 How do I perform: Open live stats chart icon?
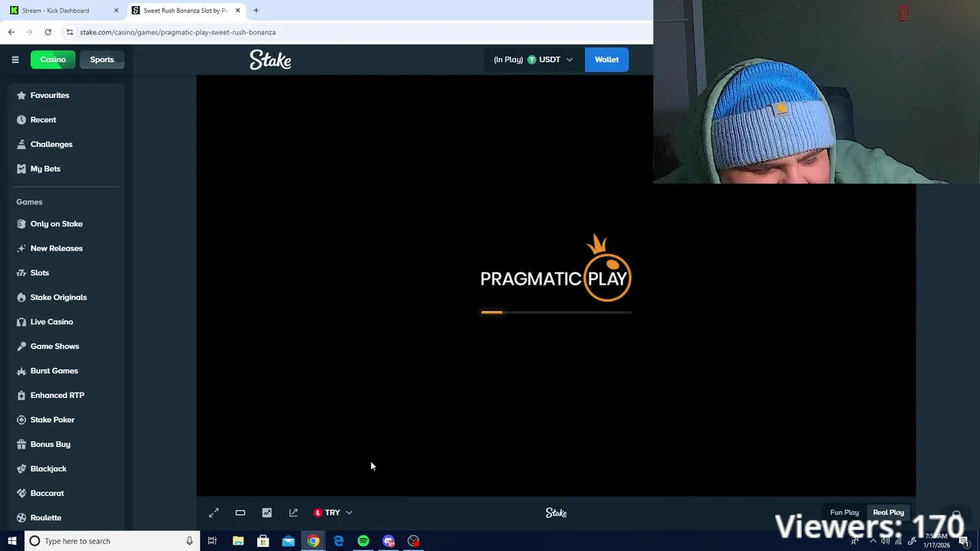click(x=266, y=513)
